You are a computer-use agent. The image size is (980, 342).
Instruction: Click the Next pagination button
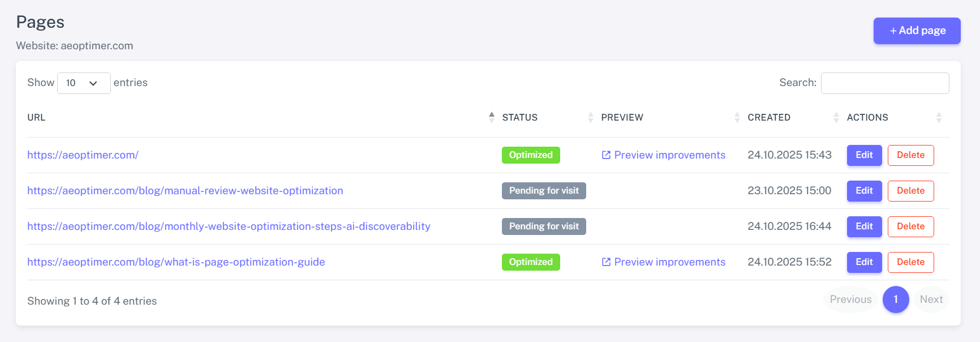(931, 300)
